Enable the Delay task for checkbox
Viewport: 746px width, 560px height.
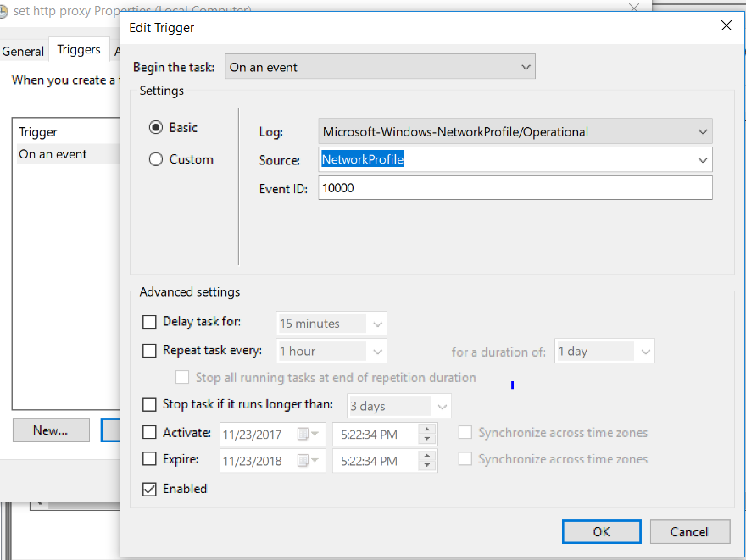[150, 322]
